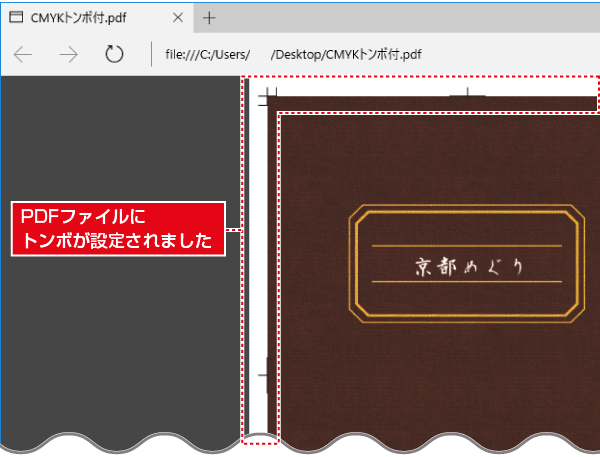
Task: Click the browser forward arrow
Action: click(69, 55)
